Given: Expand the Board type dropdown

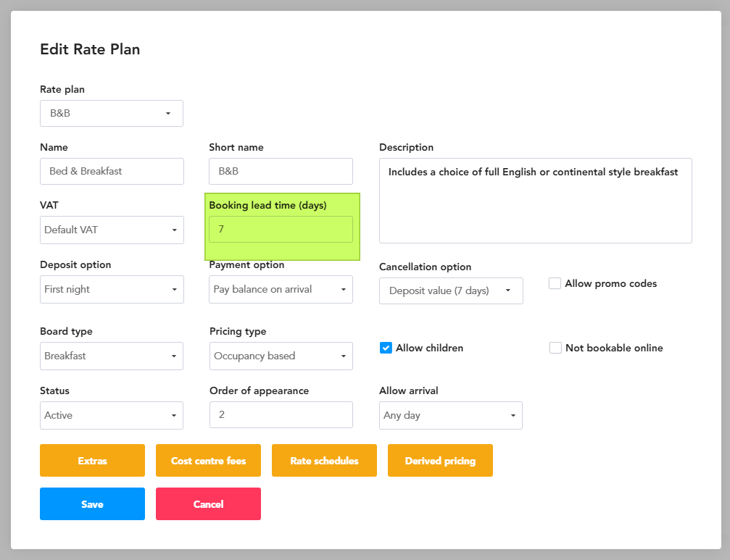Looking at the screenshot, I should click(x=111, y=356).
